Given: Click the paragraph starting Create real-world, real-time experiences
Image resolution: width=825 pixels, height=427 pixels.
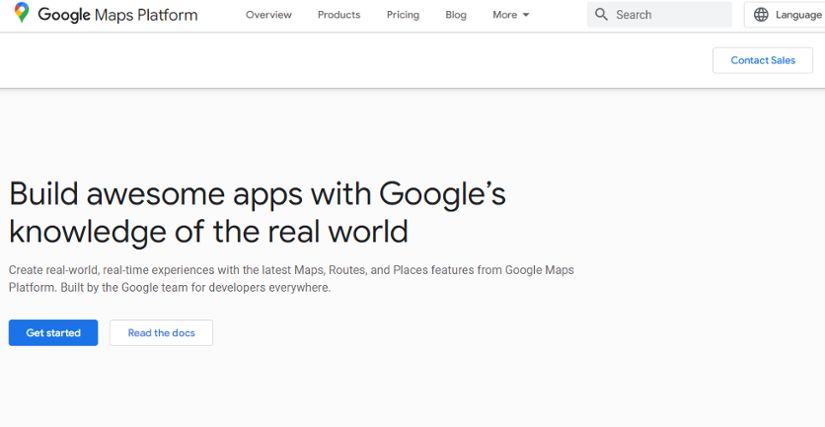Looking at the screenshot, I should click(291, 279).
